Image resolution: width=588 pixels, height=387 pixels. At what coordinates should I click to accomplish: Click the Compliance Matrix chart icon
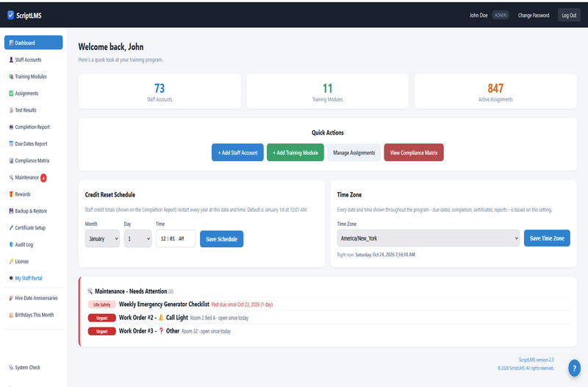[11, 160]
